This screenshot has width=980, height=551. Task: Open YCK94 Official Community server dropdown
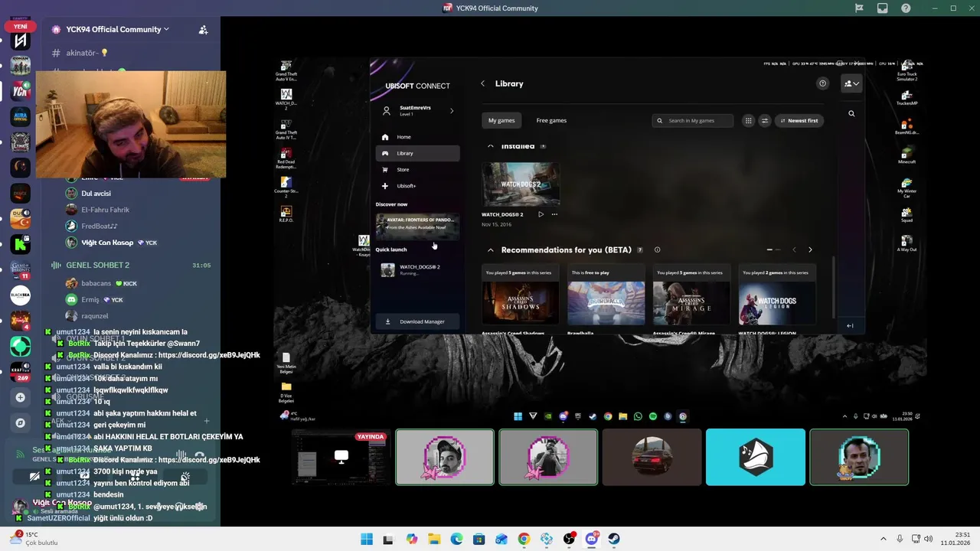click(117, 29)
